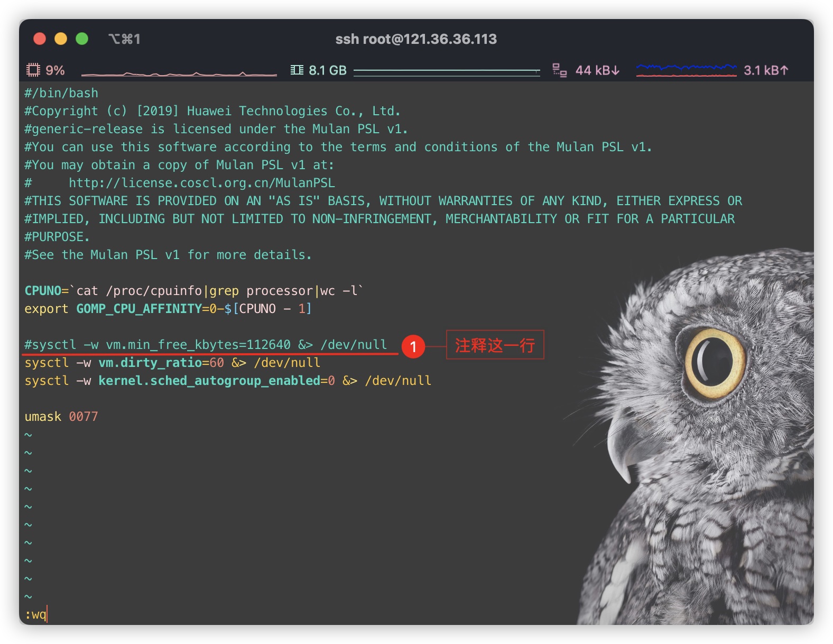Viewport: 833px width, 644px height.
Task: Click the memory usage bar graph
Action: (447, 72)
